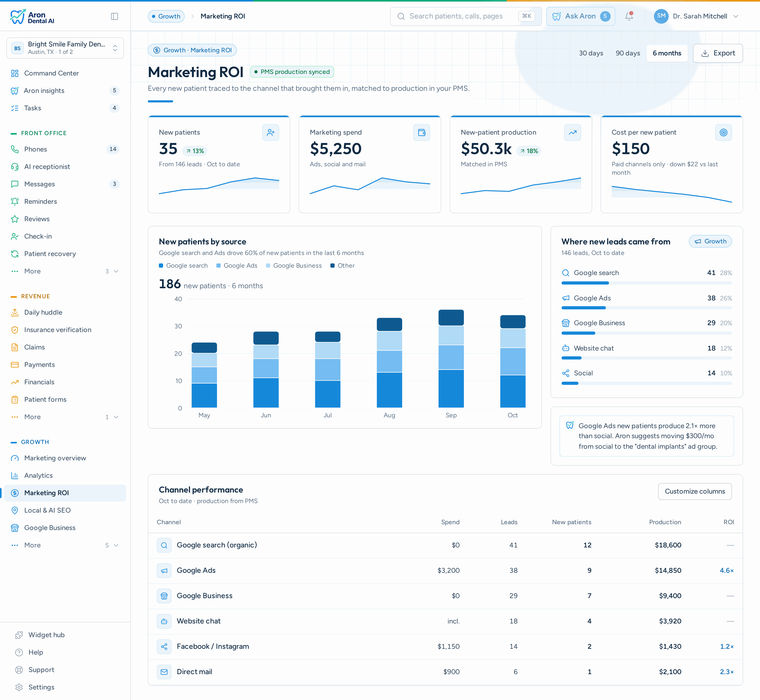
Task: Click the Marketing spend wallet icon
Action: tap(421, 133)
